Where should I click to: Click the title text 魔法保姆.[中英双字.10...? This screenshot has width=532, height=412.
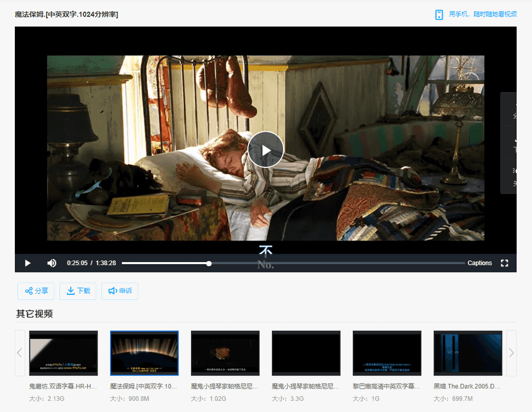click(x=144, y=386)
